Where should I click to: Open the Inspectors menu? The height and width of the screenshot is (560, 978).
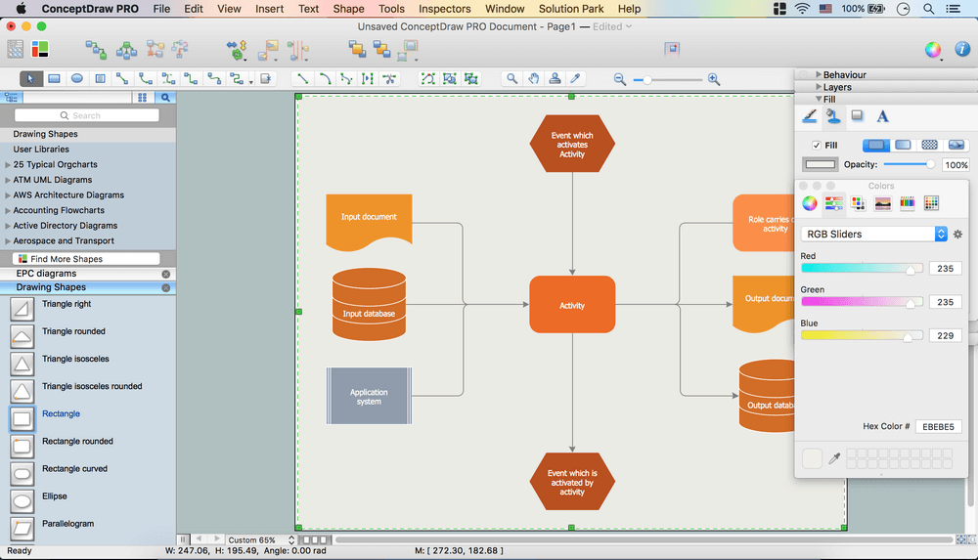click(445, 9)
